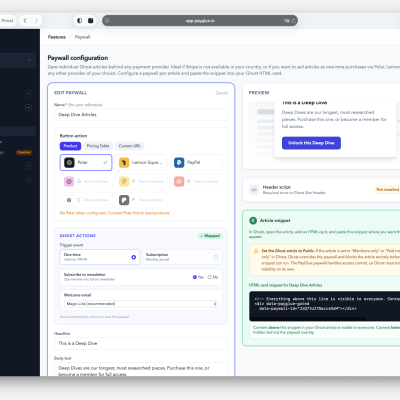The image size is (400, 400).
Task: Pick the PayPal provider icon
Action: click(179, 162)
